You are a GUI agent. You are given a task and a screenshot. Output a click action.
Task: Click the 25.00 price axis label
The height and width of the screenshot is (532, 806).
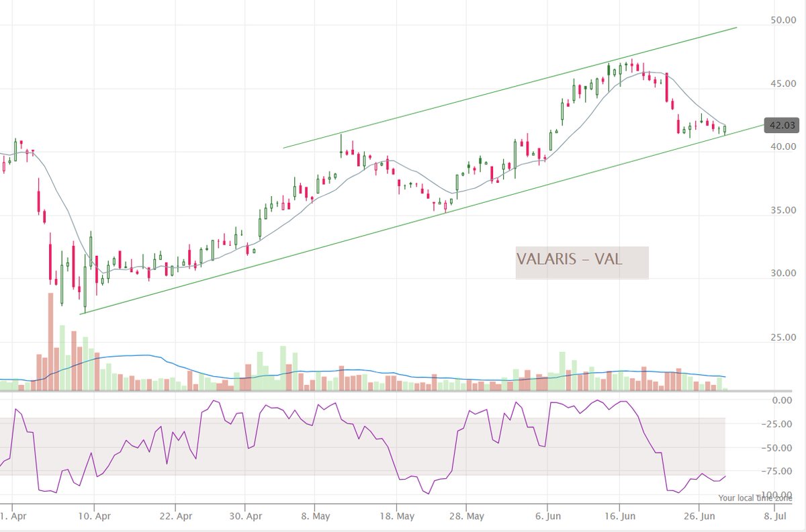[783, 337]
